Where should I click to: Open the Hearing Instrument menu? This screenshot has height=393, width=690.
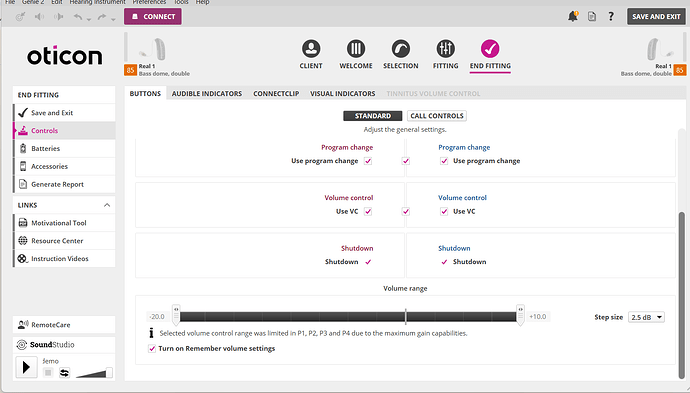click(97, 2)
